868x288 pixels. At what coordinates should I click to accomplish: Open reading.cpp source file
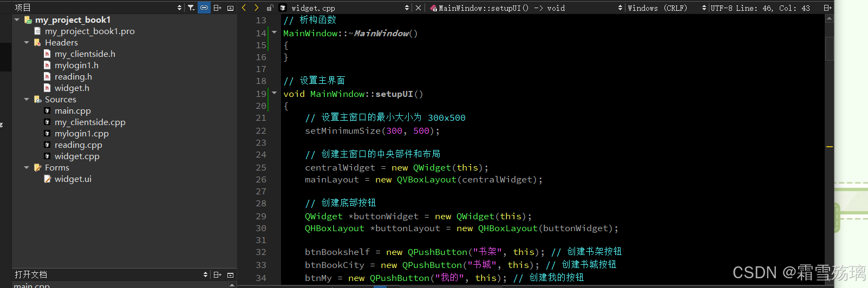[x=79, y=145]
